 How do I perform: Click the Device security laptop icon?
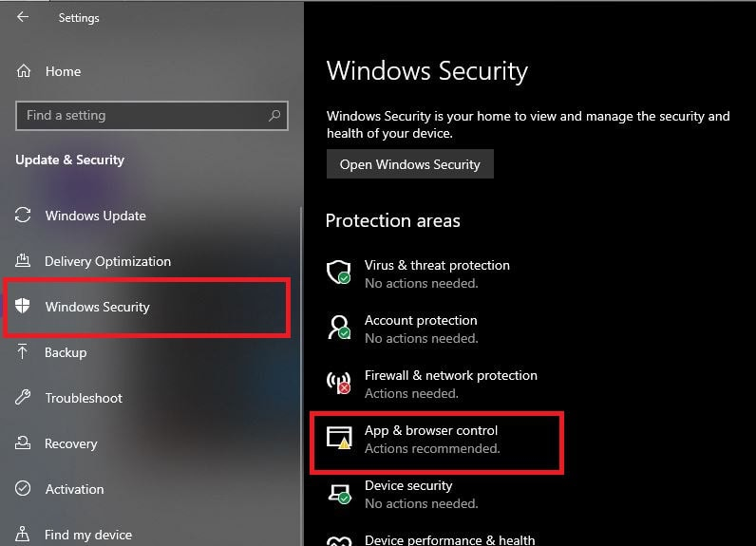[x=339, y=494]
